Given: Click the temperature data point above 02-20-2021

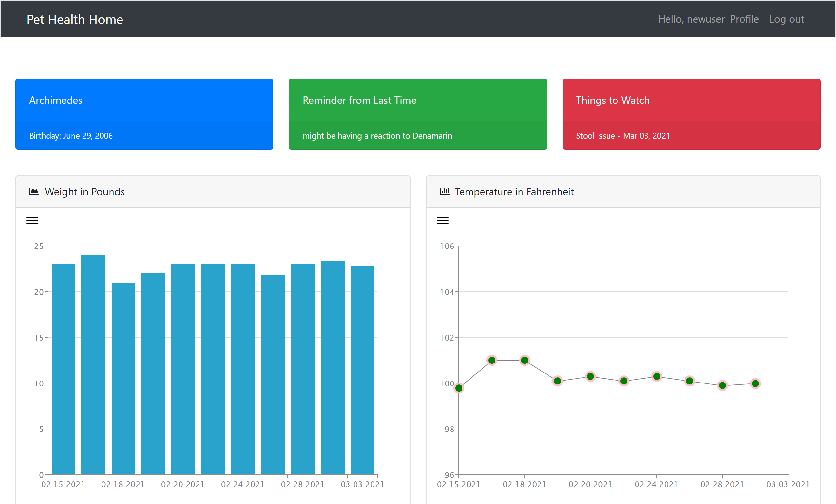Looking at the screenshot, I should click(590, 376).
